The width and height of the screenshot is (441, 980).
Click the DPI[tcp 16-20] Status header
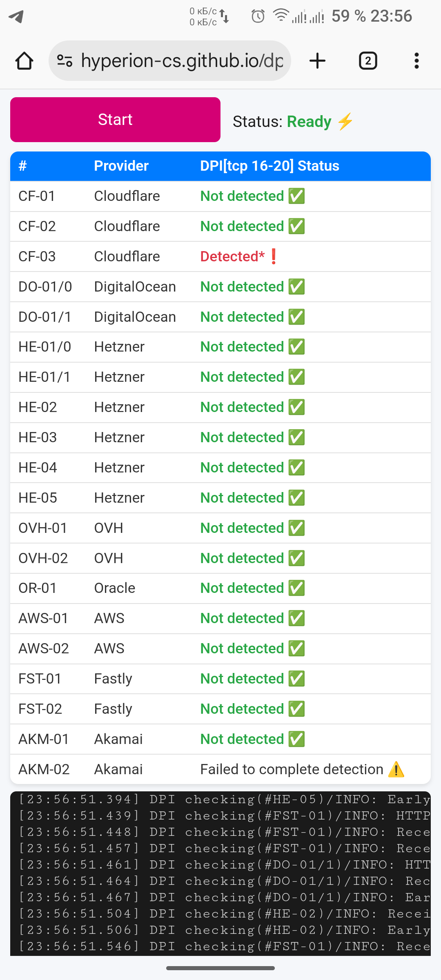click(x=269, y=166)
